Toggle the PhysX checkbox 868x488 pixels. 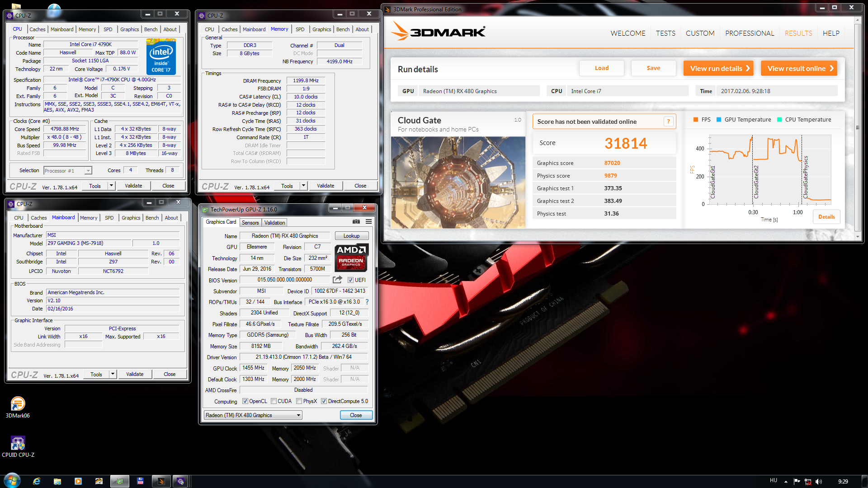tap(299, 401)
